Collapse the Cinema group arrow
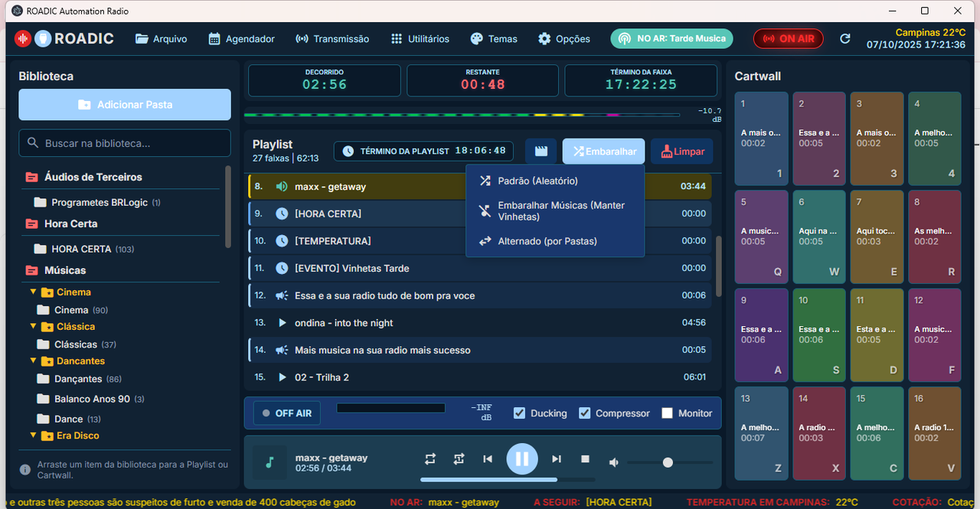Viewport: 980px width, 509px height. [33, 292]
